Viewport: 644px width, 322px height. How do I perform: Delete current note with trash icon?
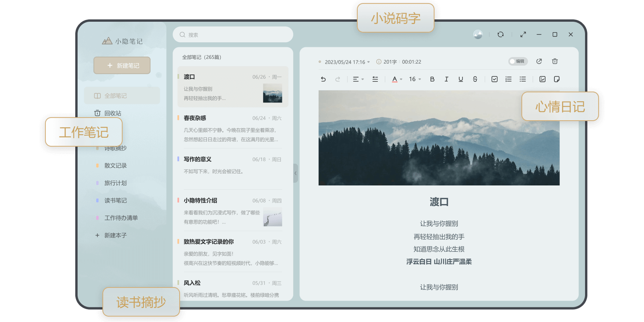(x=555, y=61)
